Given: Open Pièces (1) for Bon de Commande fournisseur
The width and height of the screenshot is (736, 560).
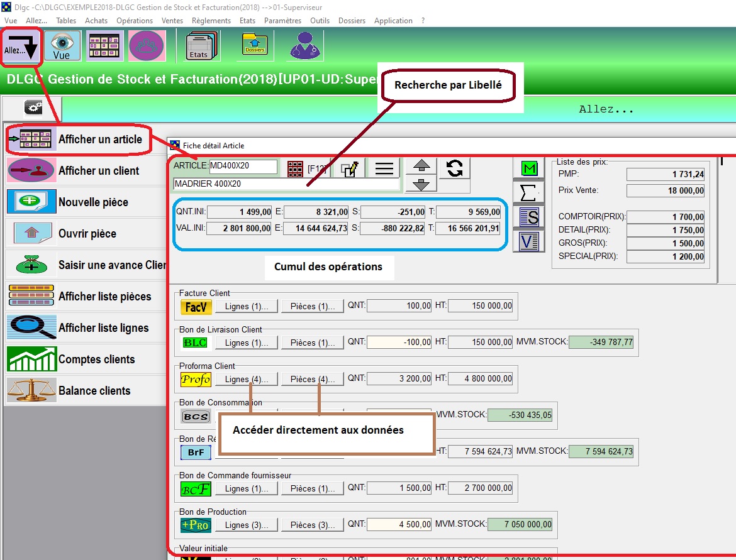Looking at the screenshot, I should 313,489.
